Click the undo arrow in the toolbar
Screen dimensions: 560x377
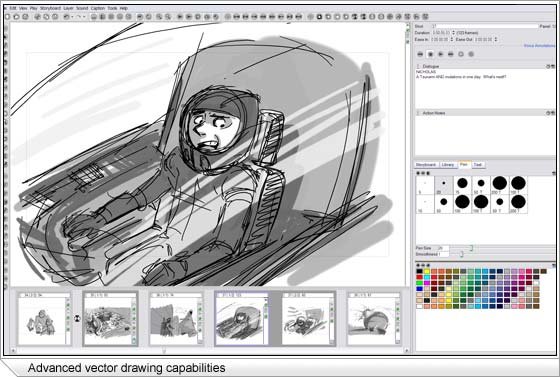point(66,17)
